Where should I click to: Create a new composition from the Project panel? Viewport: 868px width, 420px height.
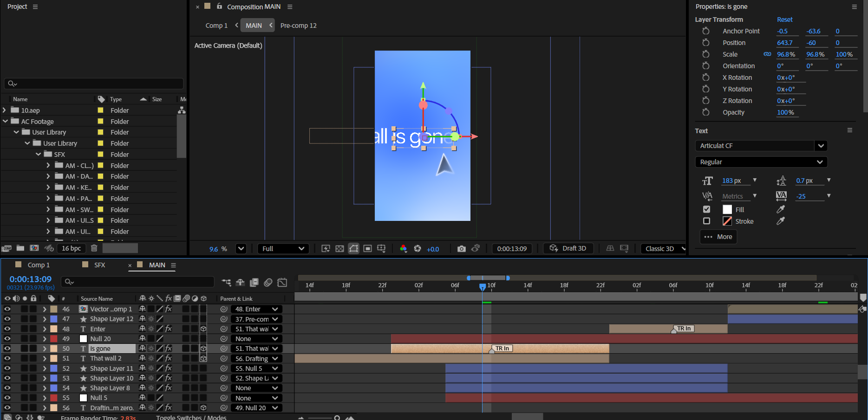[34, 248]
